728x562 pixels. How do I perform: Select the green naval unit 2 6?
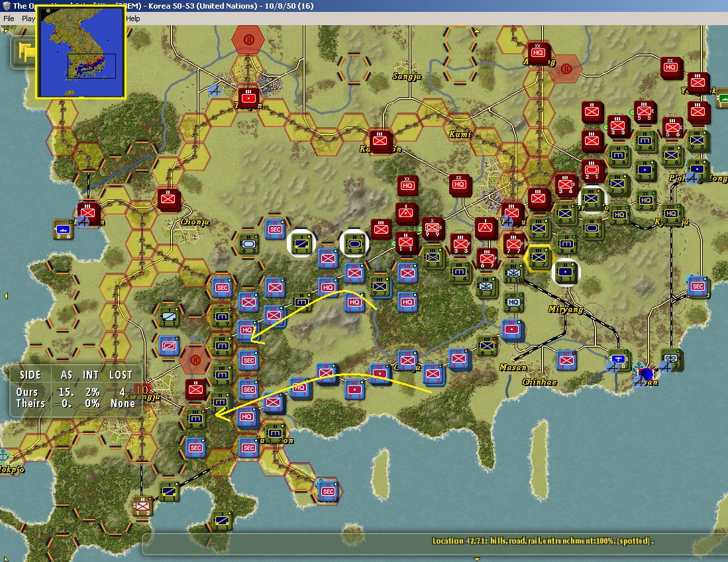63,229
